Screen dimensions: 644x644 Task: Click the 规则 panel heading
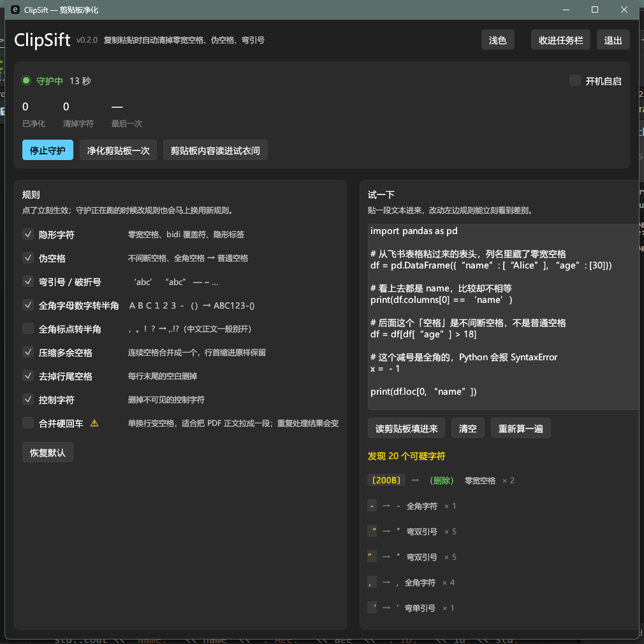(x=31, y=194)
